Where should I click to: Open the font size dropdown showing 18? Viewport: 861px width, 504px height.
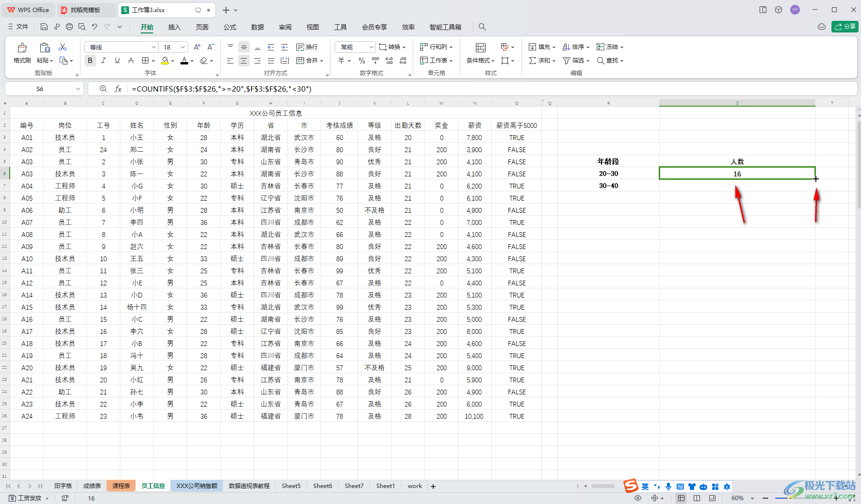(x=183, y=47)
